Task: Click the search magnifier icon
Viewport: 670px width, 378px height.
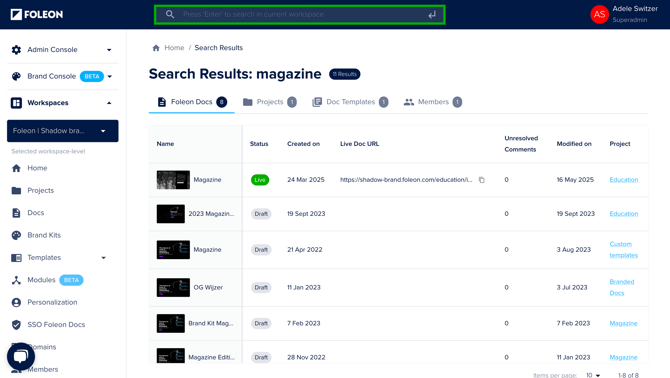Action: 170,15
